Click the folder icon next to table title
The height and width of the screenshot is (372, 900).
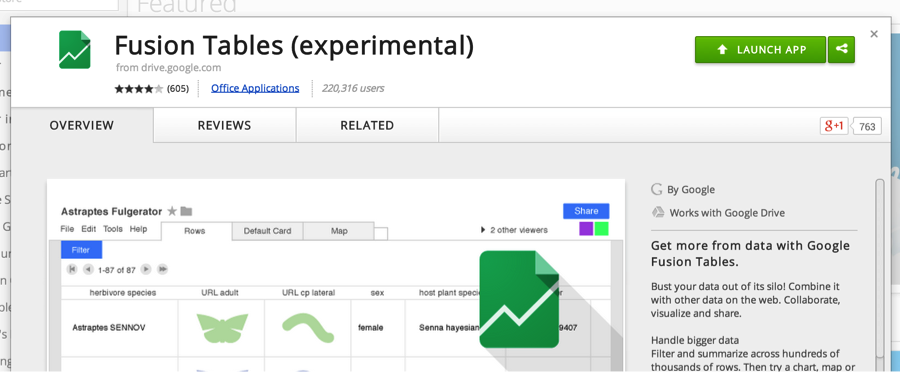[x=186, y=211]
